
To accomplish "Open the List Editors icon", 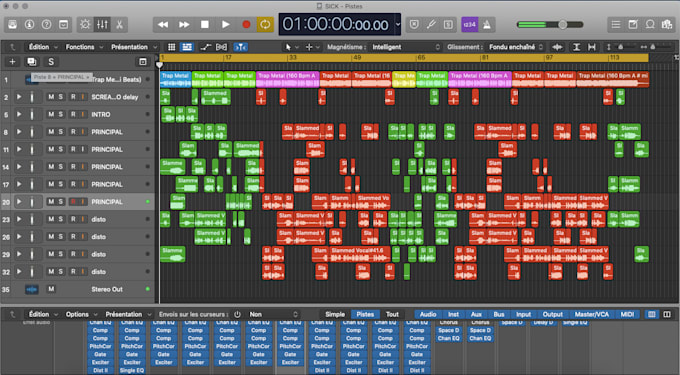I will click(x=616, y=25).
